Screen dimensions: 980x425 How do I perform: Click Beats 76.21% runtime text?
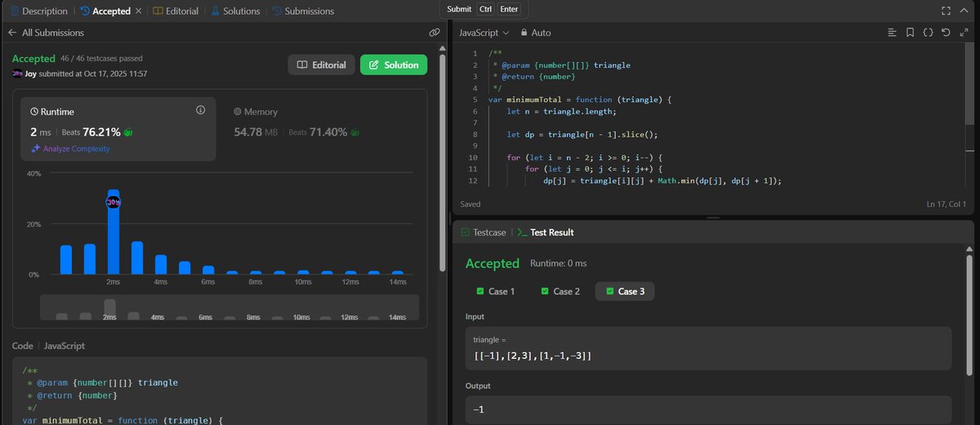(91, 132)
